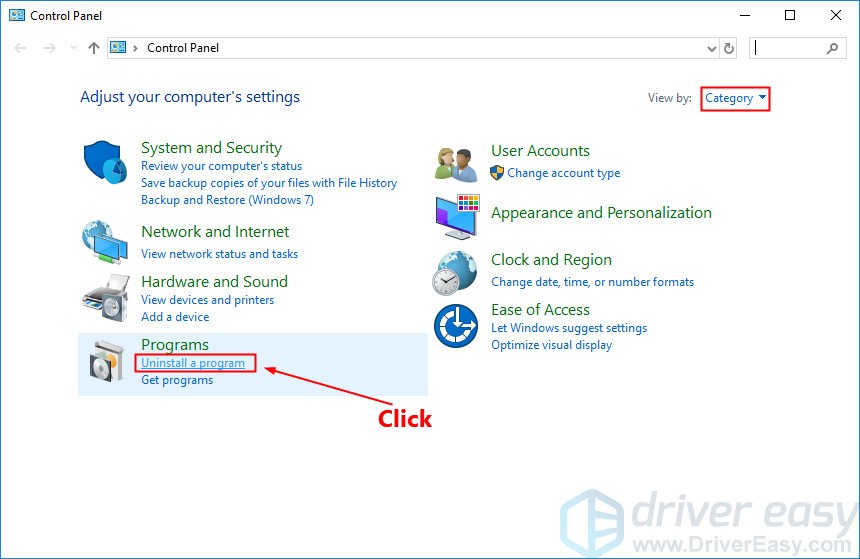Click the breadcrumb chevron before Control Panel
The width and height of the screenshot is (860, 559).
pos(136,48)
